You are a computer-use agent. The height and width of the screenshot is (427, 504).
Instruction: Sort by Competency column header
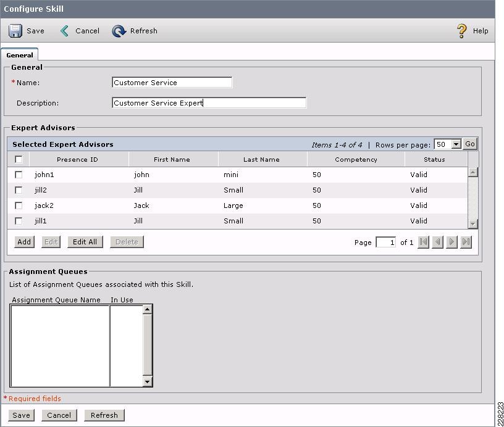click(x=356, y=159)
